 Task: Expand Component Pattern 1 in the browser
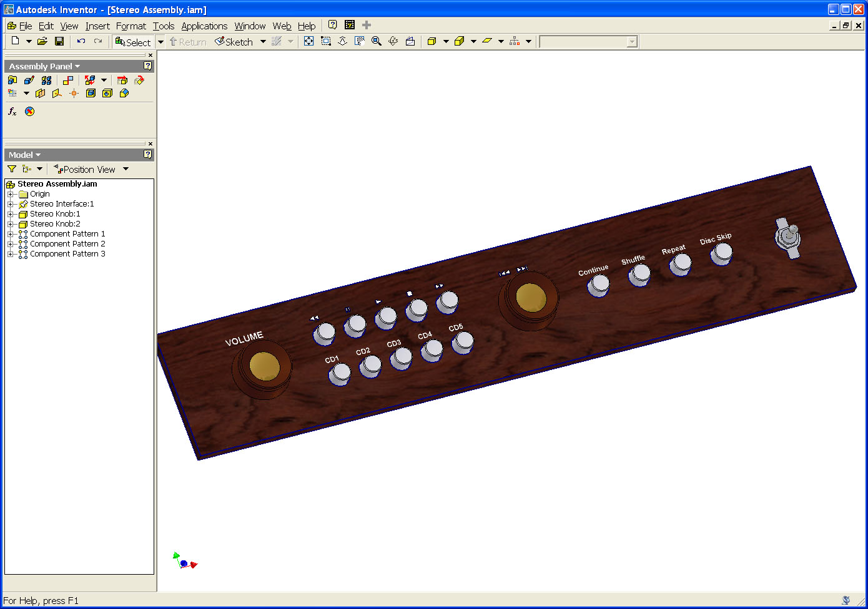pyautogui.click(x=10, y=234)
